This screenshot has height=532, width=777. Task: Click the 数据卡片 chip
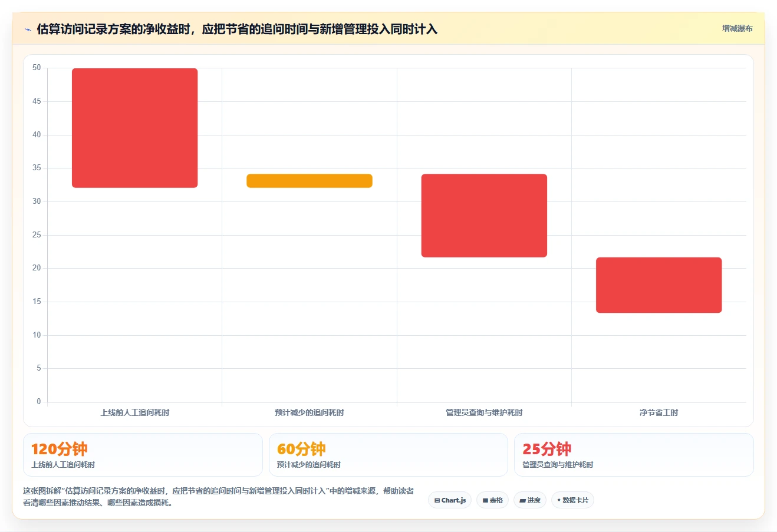point(572,500)
